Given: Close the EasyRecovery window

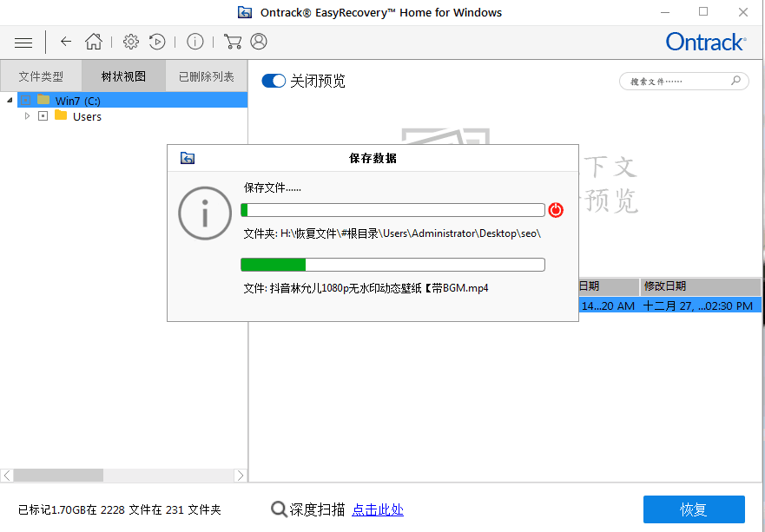Looking at the screenshot, I should coord(743,12).
